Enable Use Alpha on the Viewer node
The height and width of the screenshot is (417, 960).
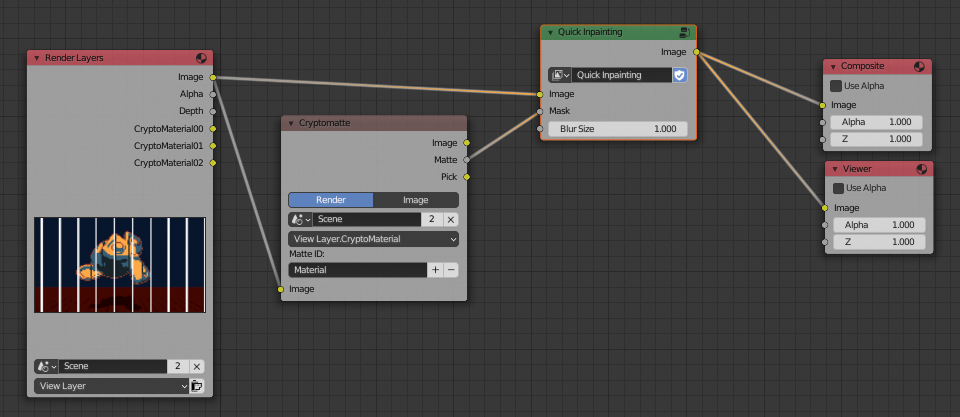tap(836, 188)
